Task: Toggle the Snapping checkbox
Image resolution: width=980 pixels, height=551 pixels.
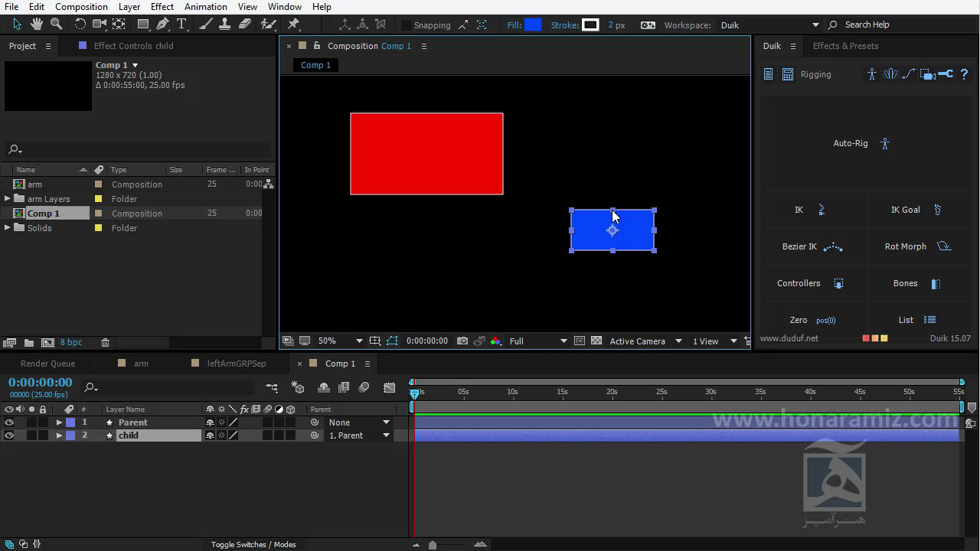Action: (407, 25)
